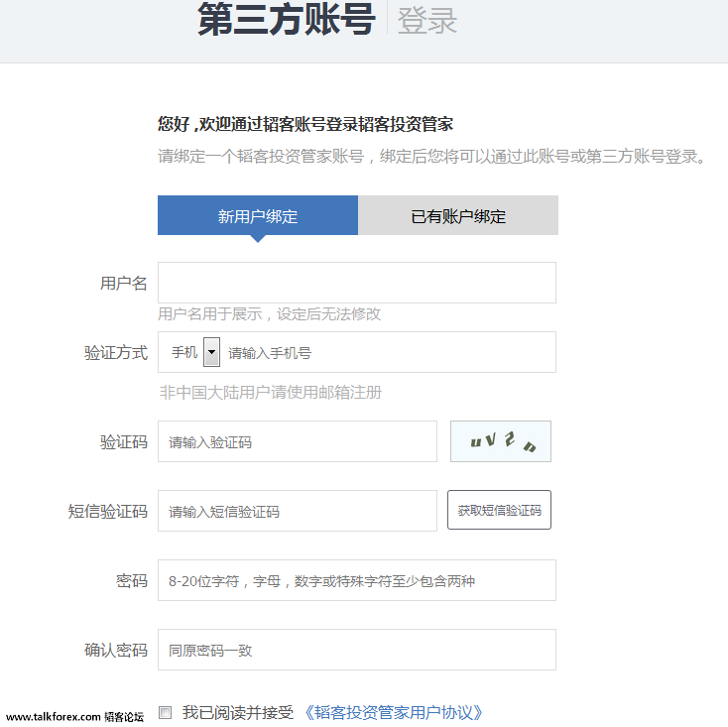The height and width of the screenshot is (727, 728).
Task: Switch to 已有账户绑定 tab
Action: tap(458, 215)
